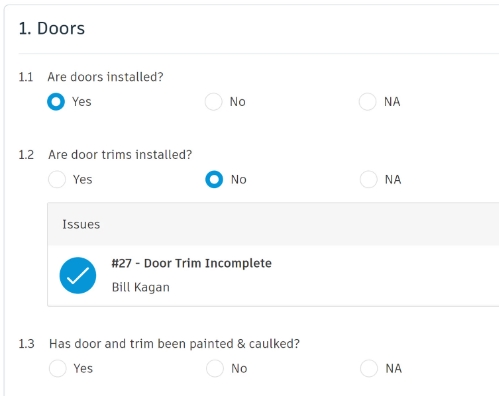Click item number 1.1
Screen dimensions: 499x396
coord(26,77)
